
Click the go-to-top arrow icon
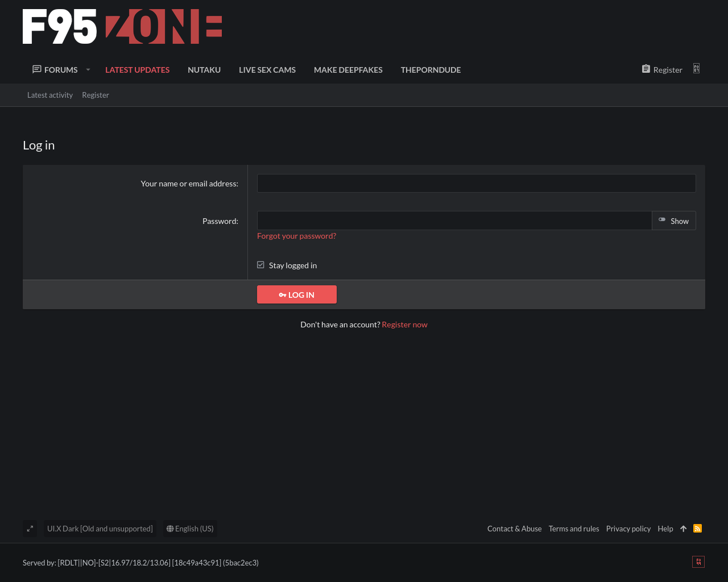pyautogui.click(x=684, y=529)
